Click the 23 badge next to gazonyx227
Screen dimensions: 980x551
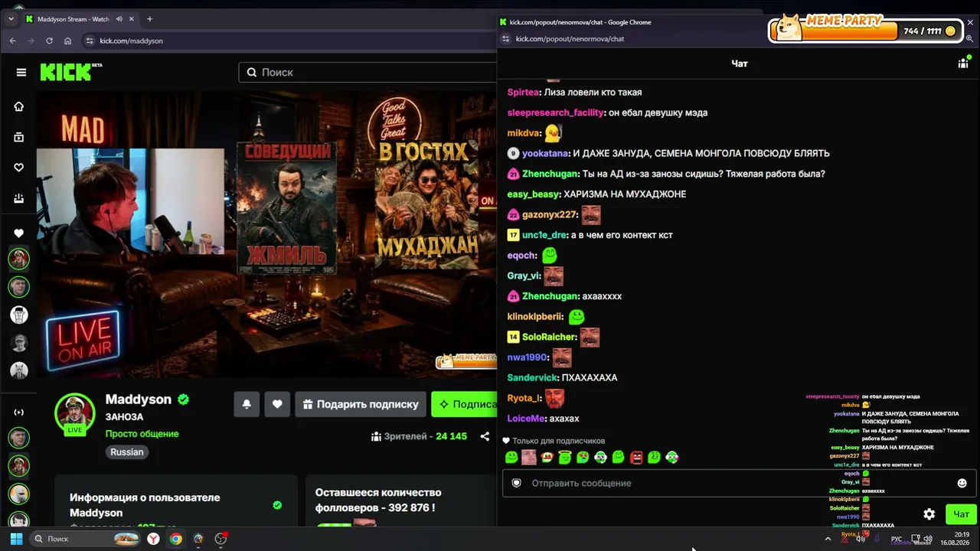(x=513, y=215)
